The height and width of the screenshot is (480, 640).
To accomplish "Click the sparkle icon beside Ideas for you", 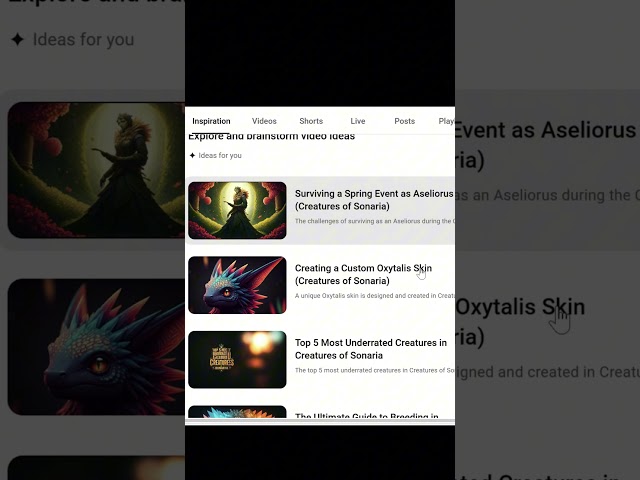I will pyautogui.click(x=192, y=155).
